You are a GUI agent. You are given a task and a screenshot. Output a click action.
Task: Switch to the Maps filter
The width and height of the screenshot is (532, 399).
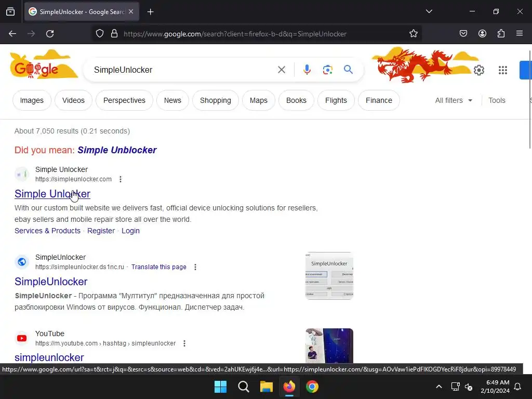click(x=259, y=100)
